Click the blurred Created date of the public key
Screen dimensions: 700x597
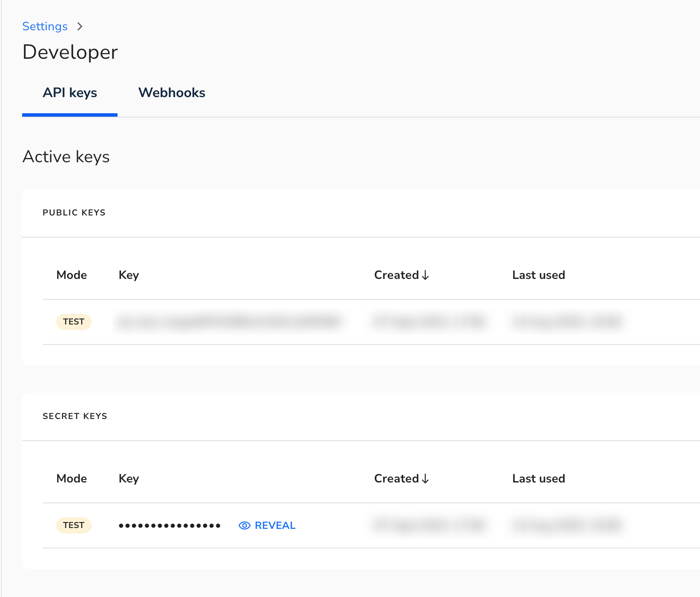pyautogui.click(x=429, y=321)
